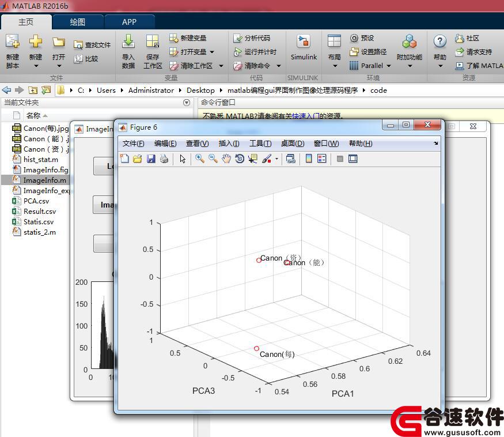Select the Edit Plot arrow tool
This screenshot has width=504, height=437.
tap(183, 159)
